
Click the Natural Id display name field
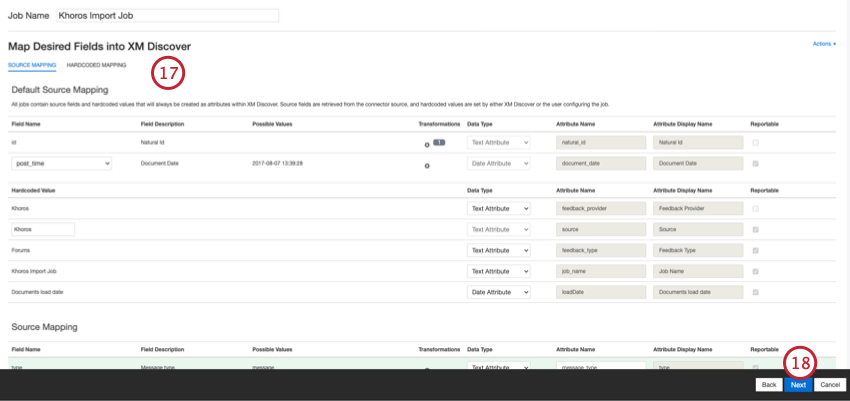pyautogui.click(x=698, y=143)
